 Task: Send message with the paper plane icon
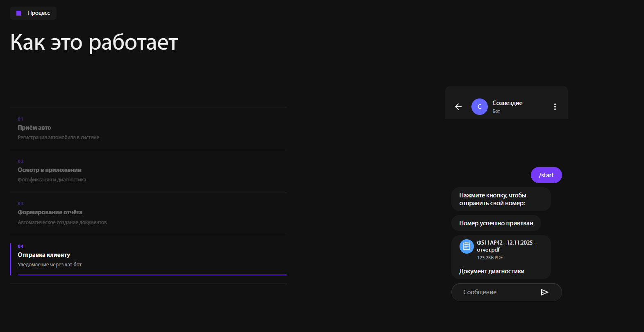point(544,292)
